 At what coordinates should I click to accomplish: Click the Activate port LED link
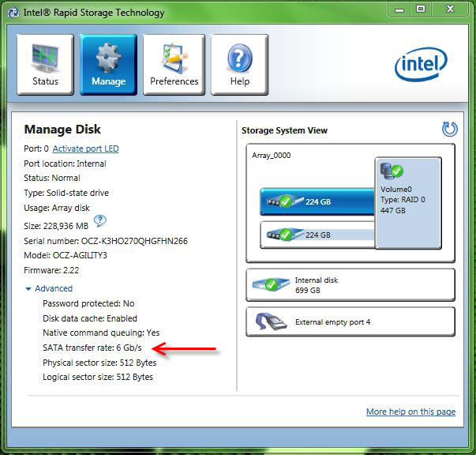(x=85, y=149)
